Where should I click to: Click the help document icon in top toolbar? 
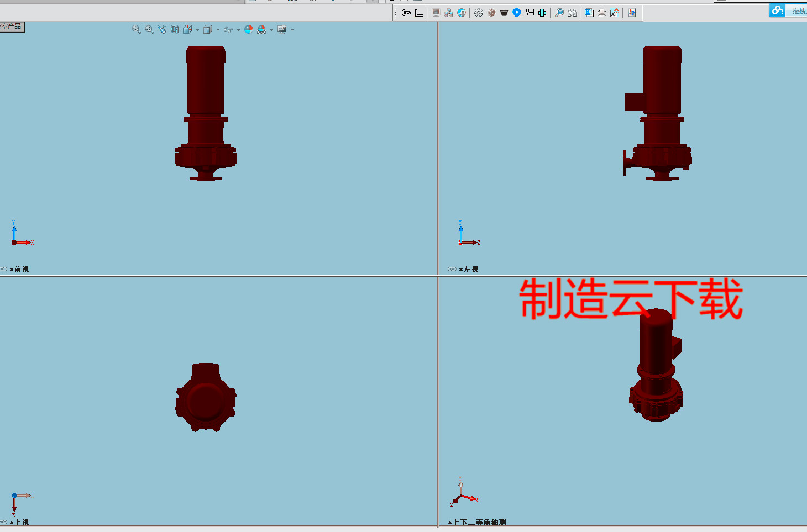(632, 13)
